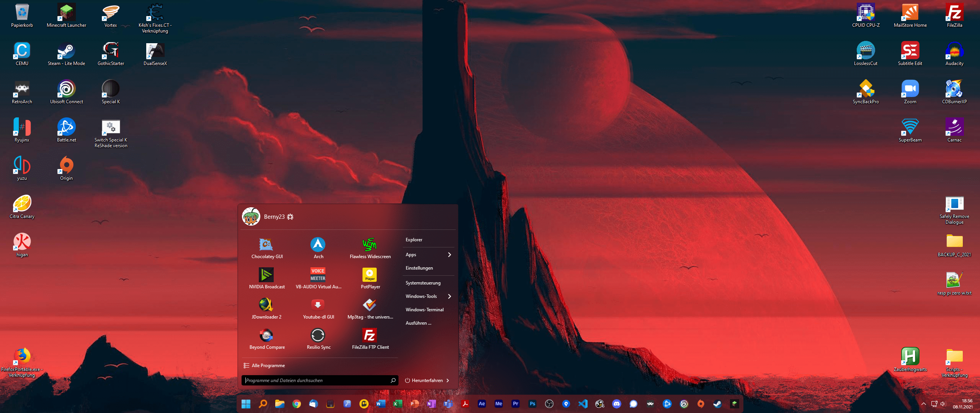
Task: Select the CEMU desktop shortcut
Action: pos(22,54)
